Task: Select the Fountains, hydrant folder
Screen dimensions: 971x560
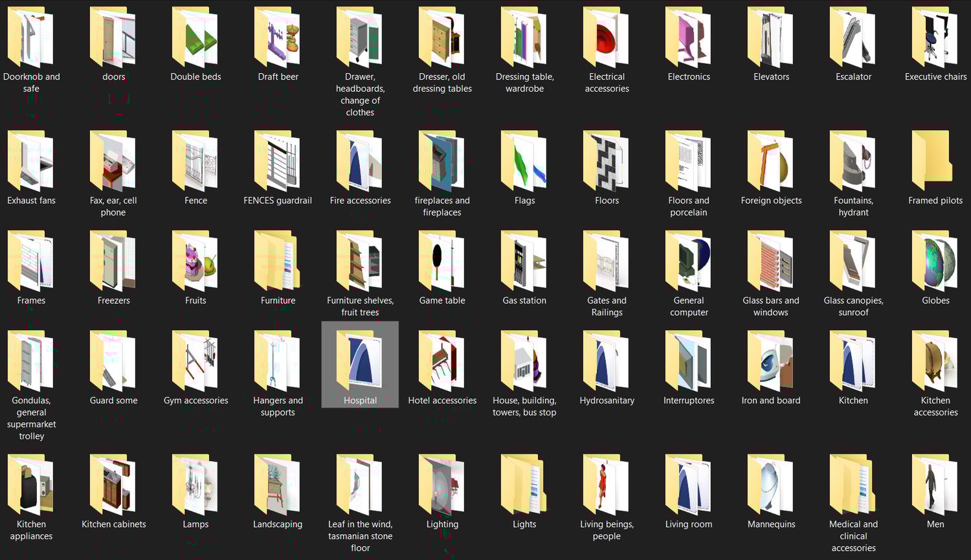Action: 853,161
